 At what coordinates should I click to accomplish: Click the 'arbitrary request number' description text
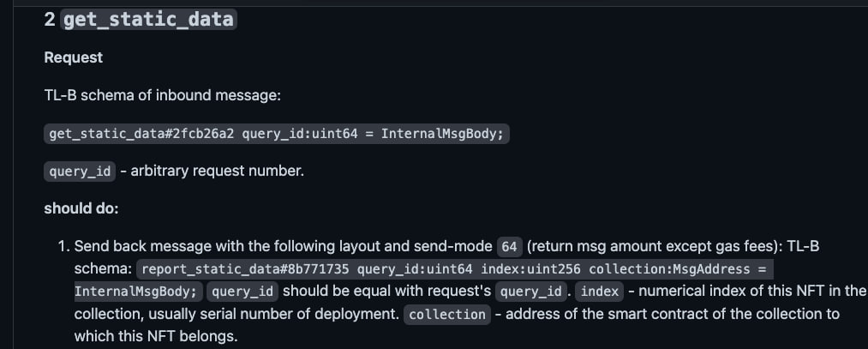click(218, 171)
